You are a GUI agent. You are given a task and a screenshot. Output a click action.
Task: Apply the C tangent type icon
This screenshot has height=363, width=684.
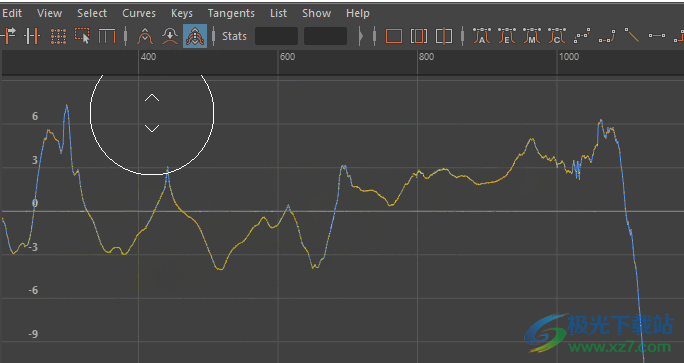point(557,36)
